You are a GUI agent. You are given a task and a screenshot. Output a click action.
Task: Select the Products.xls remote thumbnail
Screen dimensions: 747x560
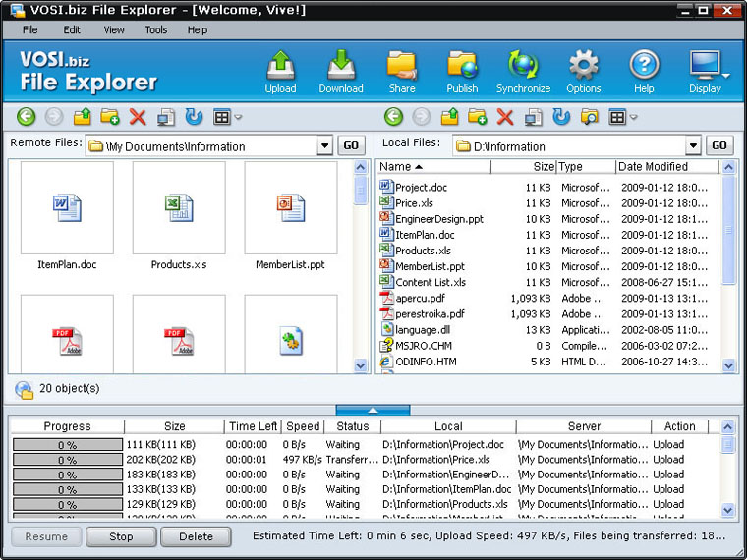[179, 207]
